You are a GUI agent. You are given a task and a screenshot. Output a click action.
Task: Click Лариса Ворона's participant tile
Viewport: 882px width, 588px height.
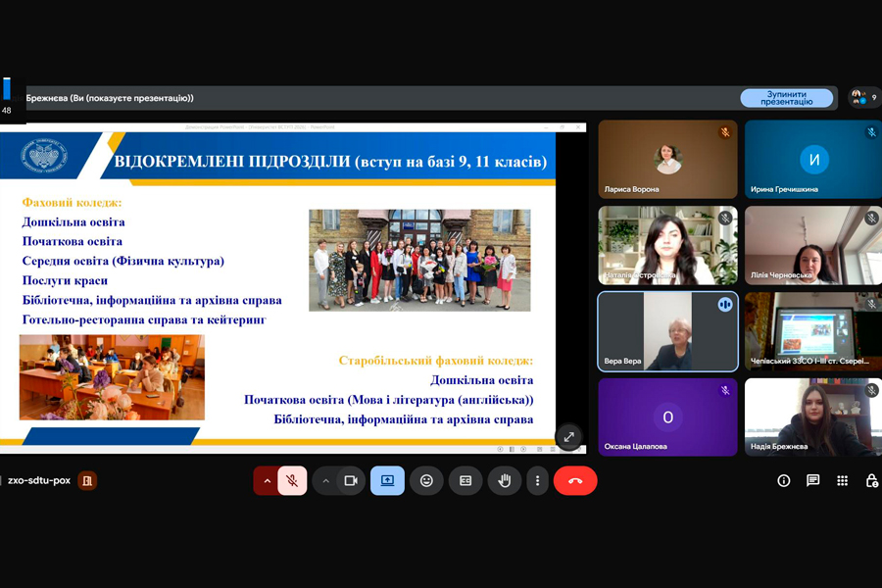point(667,159)
